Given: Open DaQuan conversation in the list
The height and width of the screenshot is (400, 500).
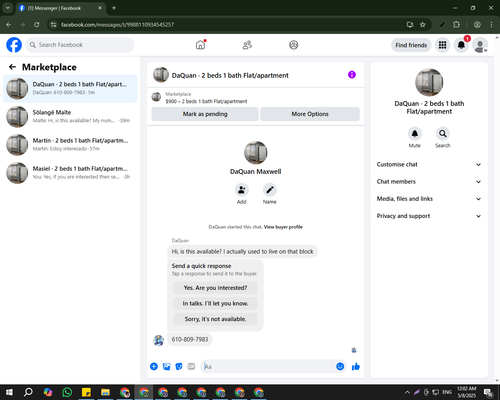Looking at the screenshot, I should [x=70, y=89].
